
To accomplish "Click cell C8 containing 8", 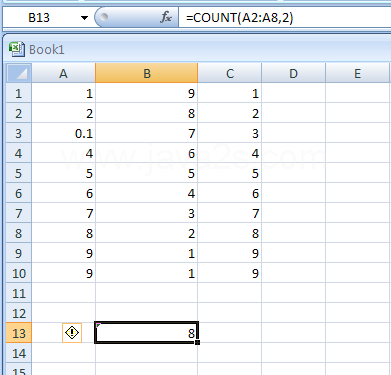I will [x=230, y=233].
